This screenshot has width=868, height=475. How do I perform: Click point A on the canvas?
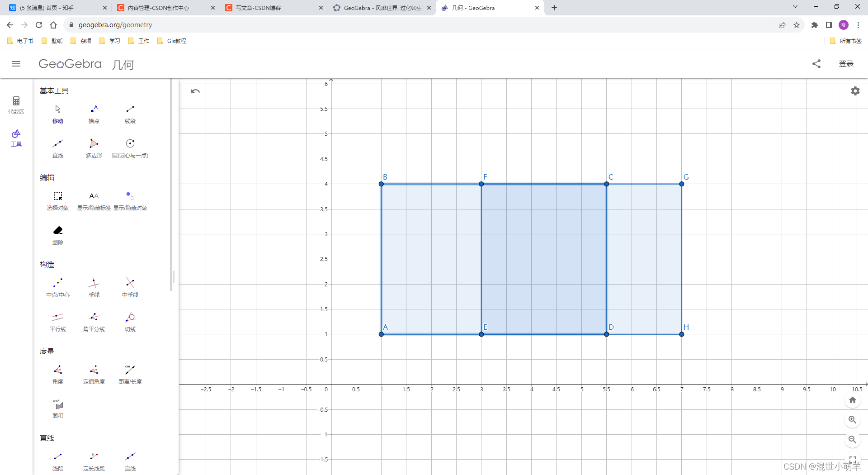pos(381,334)
